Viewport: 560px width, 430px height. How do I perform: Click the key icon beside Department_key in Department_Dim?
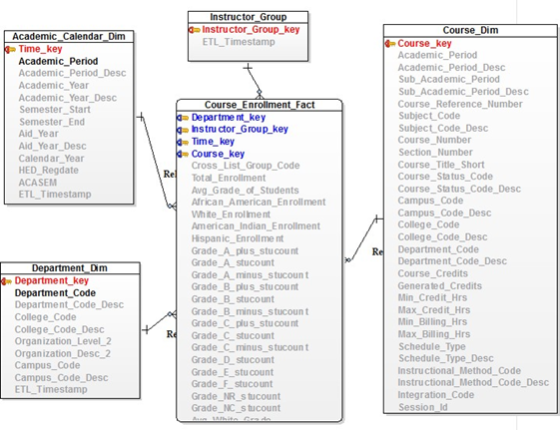pos(6,281)
